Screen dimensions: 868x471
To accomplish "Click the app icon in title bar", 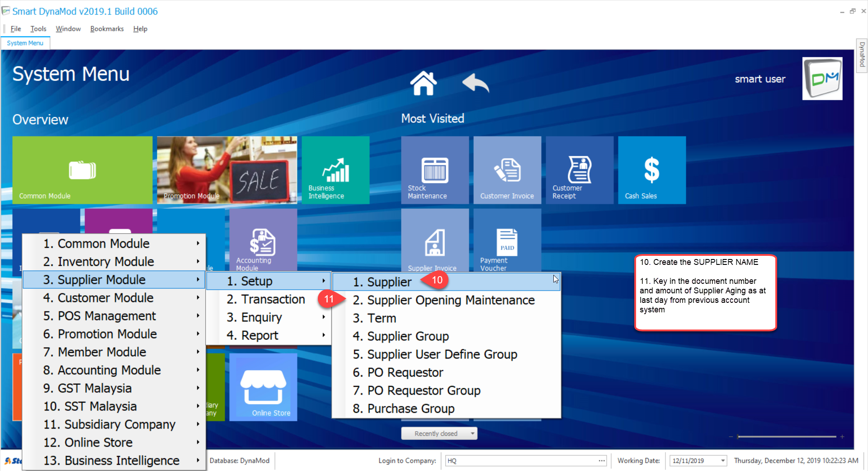I will pyautogui.click(x=6, y=11).
